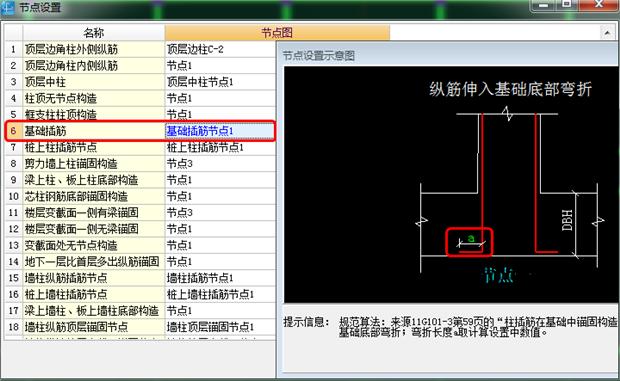620x381 pixels.
Task: Click cell 墙柱顶层锚固节点1
Action: tap(220, 327)
